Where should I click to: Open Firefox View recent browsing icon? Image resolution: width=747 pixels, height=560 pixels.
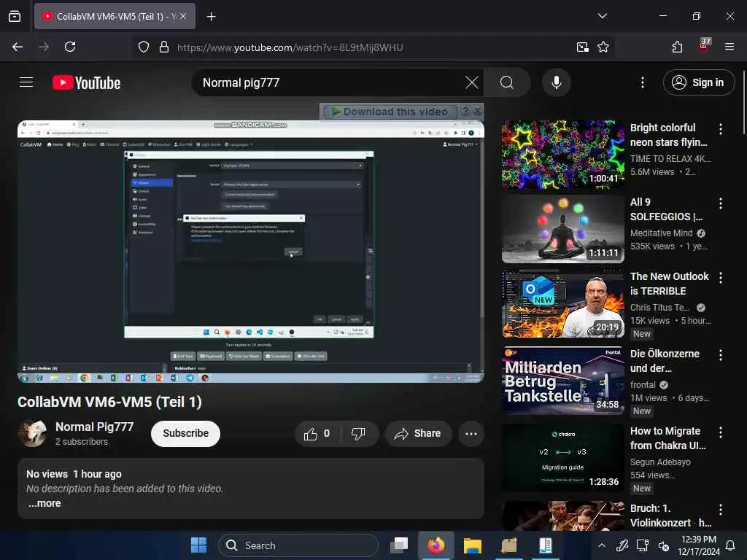pos(15,16)
